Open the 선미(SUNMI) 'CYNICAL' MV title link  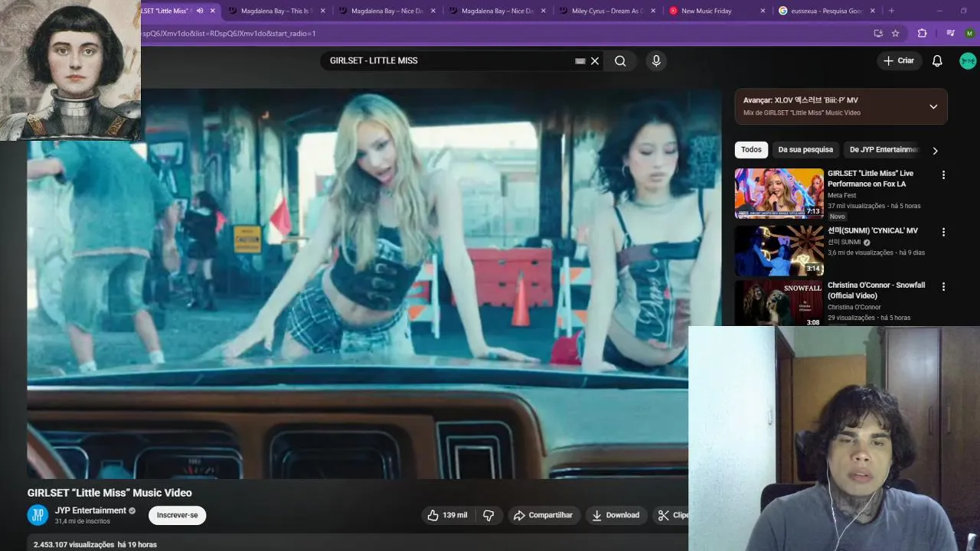pos(873,230)
